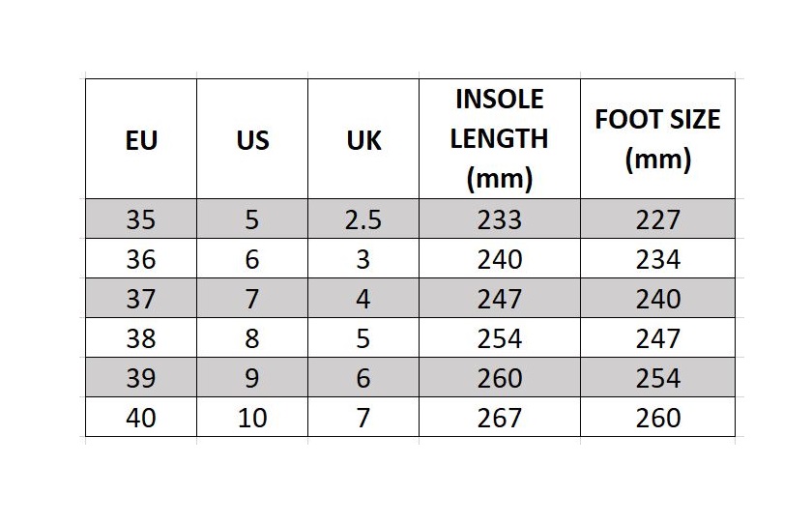Select the UK size 2.5 cell

click(x=363, y=218)
